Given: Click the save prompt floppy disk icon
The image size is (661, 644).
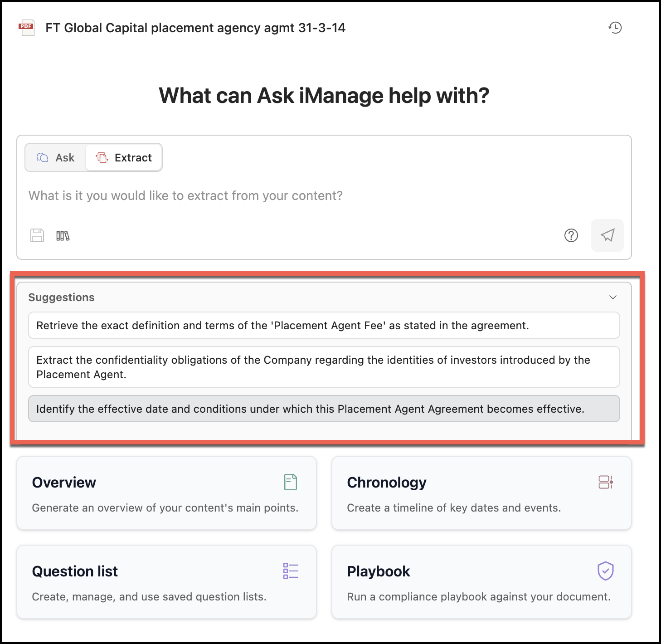Looking at the screenshot, I should pyautogui.click(x=37, y=235).
